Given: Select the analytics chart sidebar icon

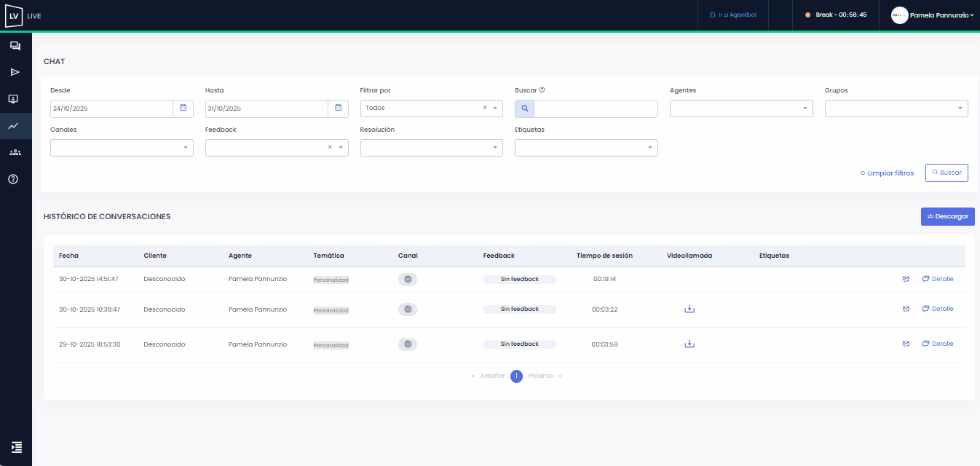Looking at the screenshot, I should pos(14,126).
